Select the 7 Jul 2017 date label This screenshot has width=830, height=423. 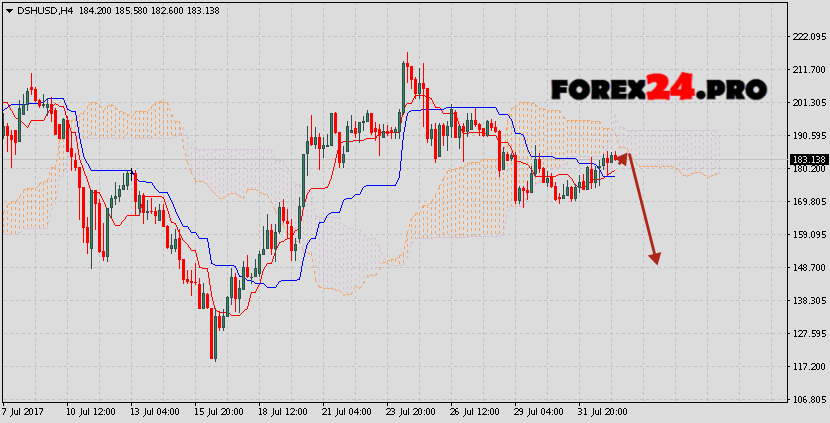[24, 411]
